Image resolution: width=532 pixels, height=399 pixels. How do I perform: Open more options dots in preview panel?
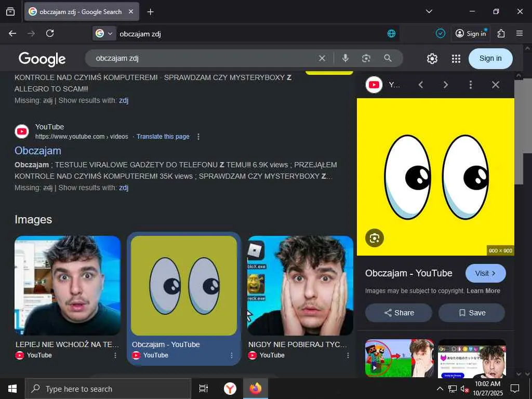point(471,85)
